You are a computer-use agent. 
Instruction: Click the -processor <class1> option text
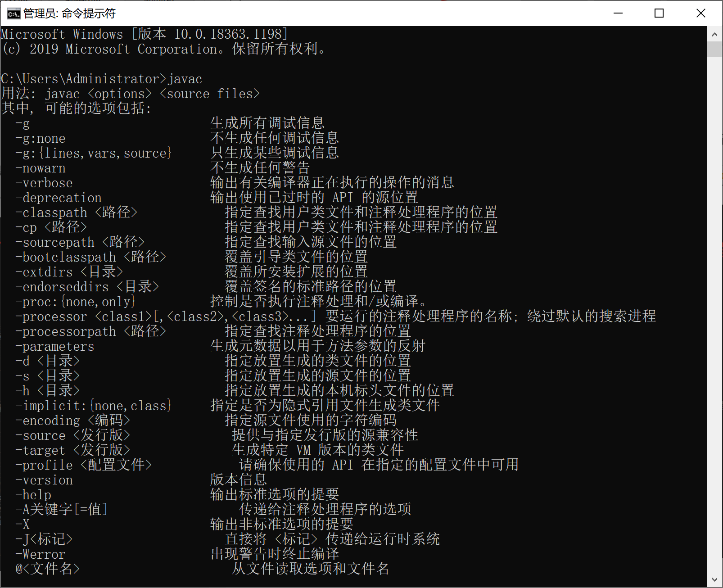(167, 317)
